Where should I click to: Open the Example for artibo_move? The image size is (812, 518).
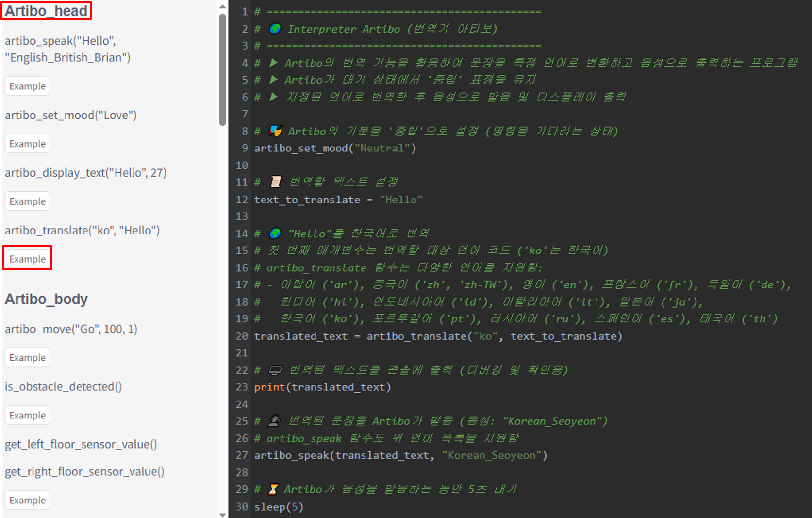27,358
